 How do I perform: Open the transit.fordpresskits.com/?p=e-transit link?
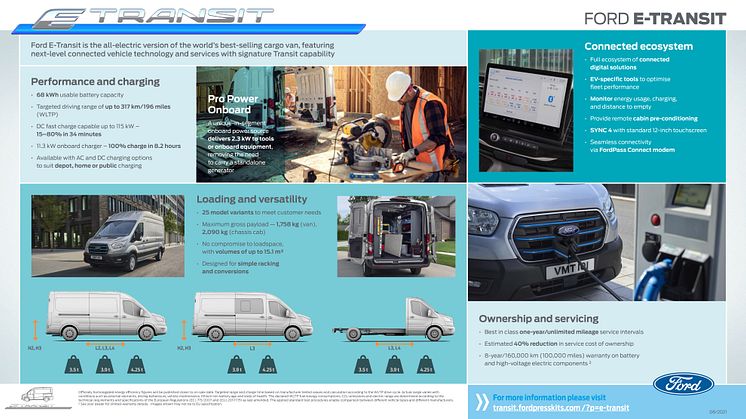tap(561, 408)
